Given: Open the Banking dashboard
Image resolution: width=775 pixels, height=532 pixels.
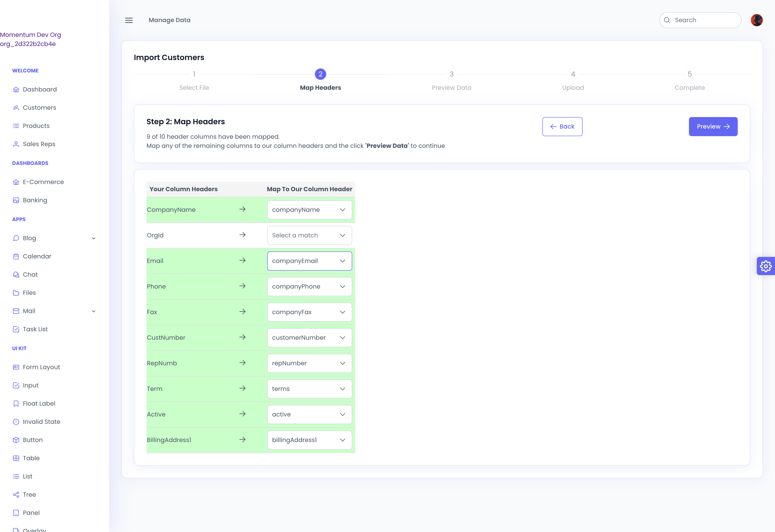Looking at the screenshot, I should pos(35,200).
